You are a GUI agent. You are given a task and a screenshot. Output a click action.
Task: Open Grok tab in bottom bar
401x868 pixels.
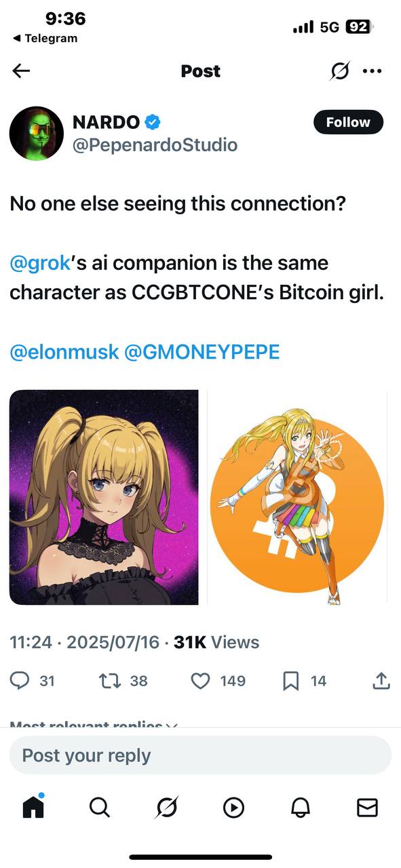[x=166, y=806]
